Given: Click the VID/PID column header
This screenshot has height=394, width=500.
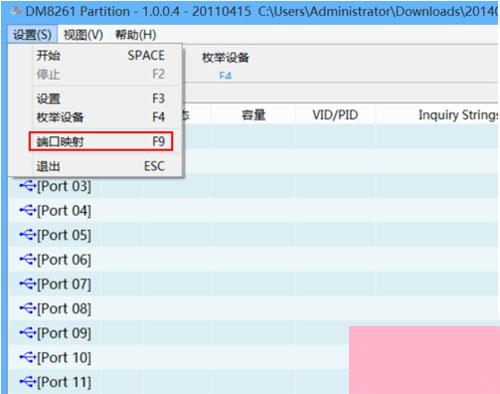Looking at the screenshot, I should pyautogui.click(x=335, y=115).
